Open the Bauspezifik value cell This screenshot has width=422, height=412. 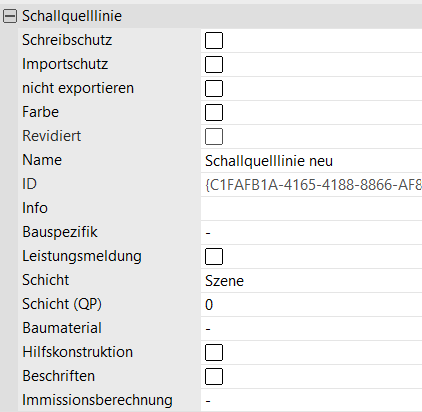(x=311, y=233)
